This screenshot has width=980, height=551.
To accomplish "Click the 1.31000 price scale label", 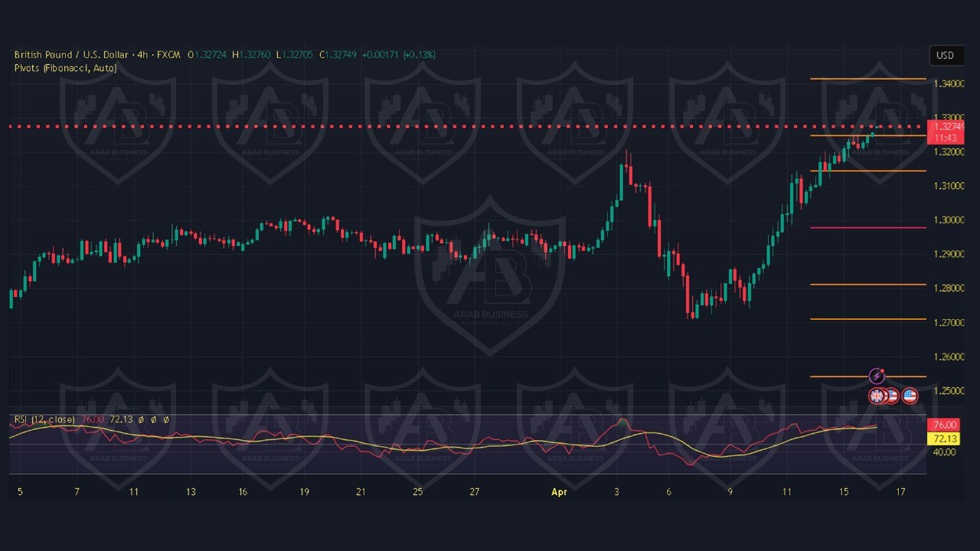I will [948, 186].
